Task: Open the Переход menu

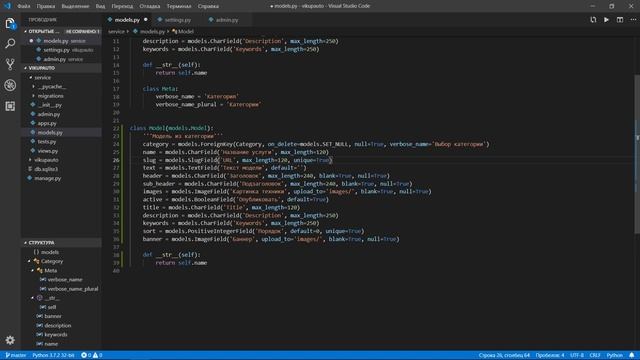Action: (x=122, y=6)
